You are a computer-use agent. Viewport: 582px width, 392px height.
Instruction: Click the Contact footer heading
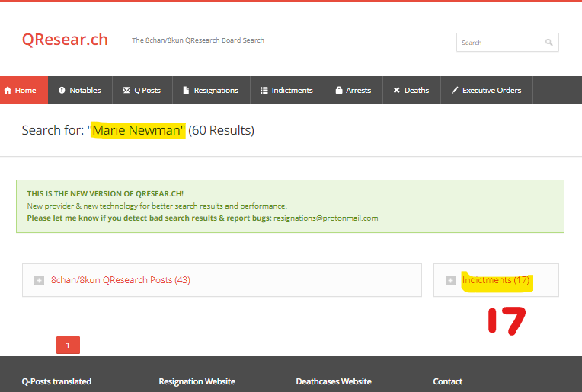[x=448, y=381]
